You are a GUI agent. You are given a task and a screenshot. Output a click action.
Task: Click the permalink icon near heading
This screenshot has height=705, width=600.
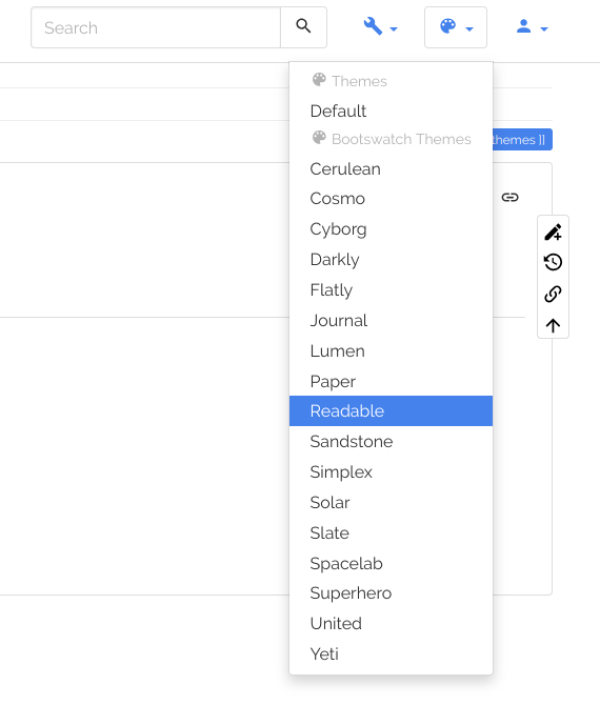click(510, 197)
